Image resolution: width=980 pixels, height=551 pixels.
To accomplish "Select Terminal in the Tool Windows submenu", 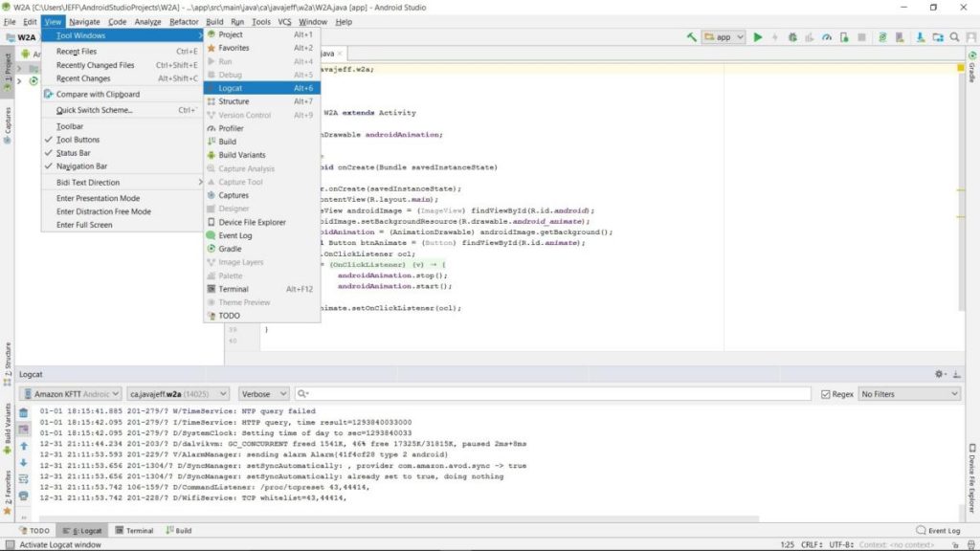I will [x=262, y=289].
